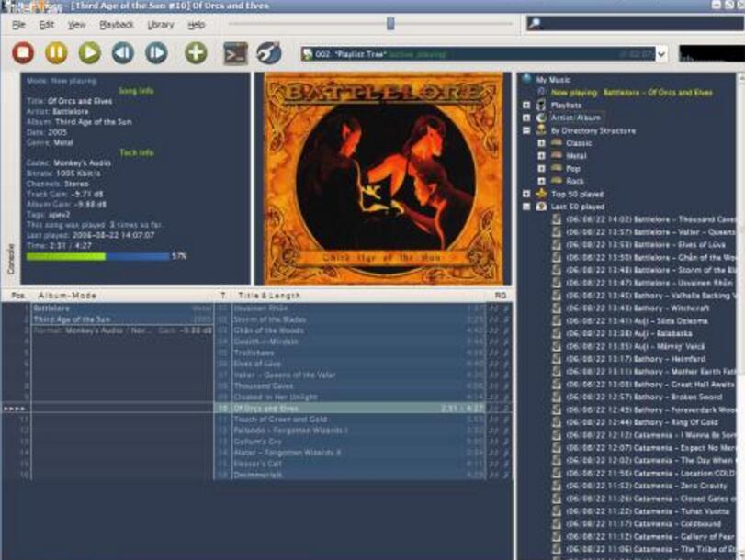Open the Help menu
Viewport: 745px width, 560px height.
tap(197, 25)
